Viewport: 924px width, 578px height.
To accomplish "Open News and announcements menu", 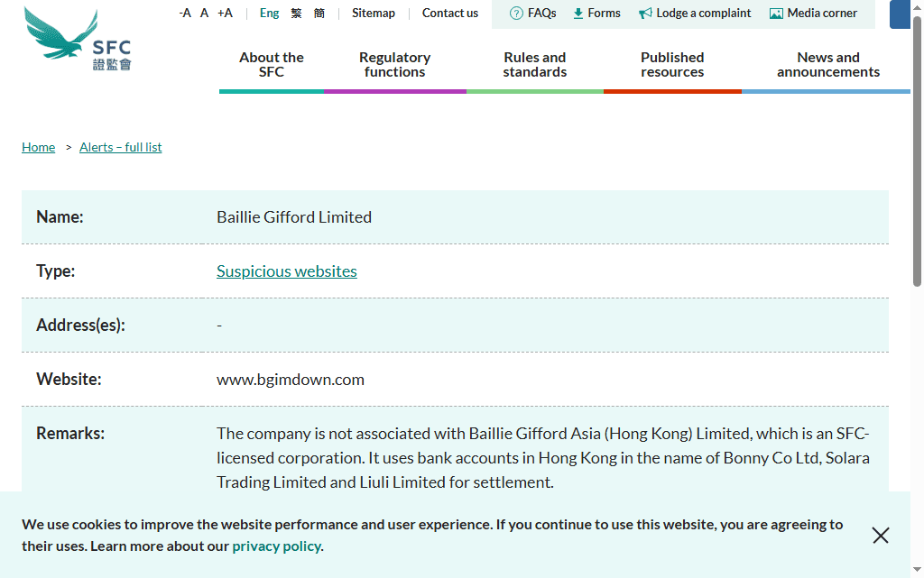I will pyautogui.click(x=828, y=65).
